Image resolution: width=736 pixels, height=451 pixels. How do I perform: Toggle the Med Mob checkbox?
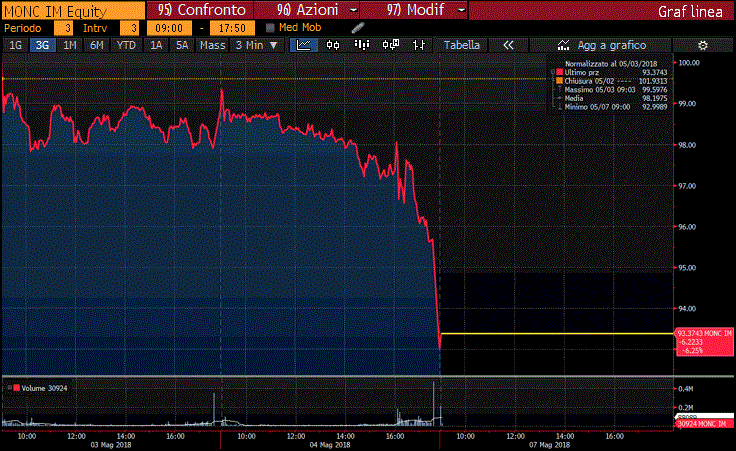tap(270, 28)
